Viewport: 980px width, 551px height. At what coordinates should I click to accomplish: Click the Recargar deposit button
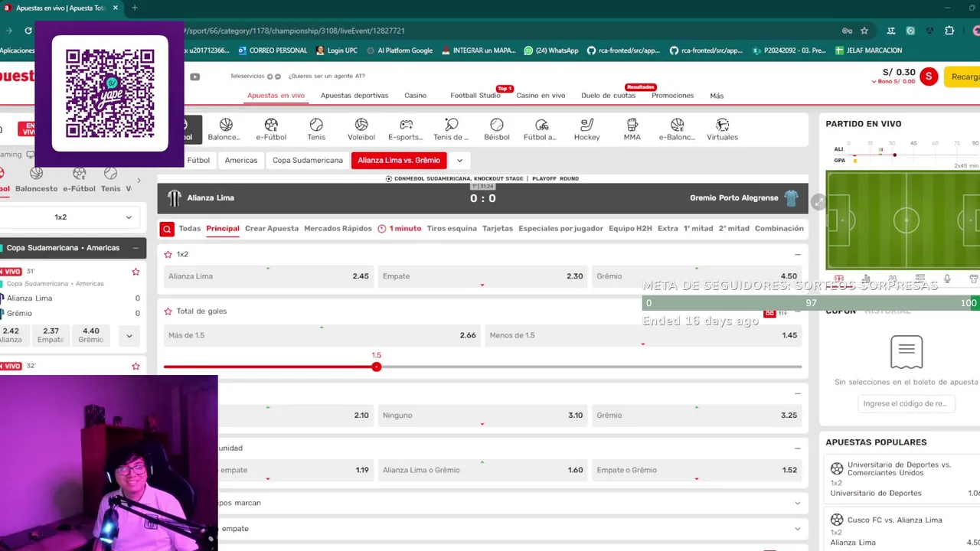click(x=964, y=77)
